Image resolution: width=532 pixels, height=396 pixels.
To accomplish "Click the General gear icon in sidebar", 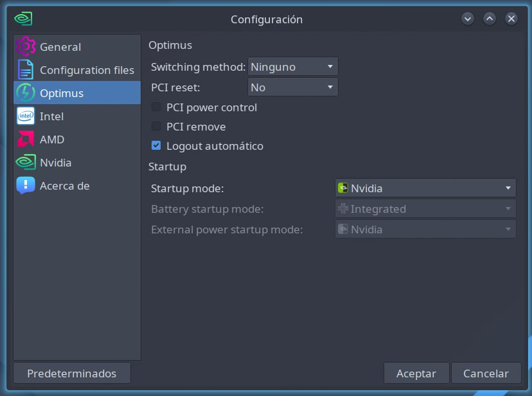I will 26,46.
